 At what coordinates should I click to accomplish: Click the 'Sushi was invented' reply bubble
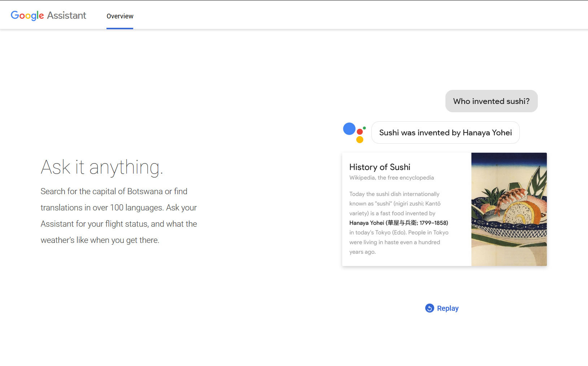tap(445, 132)
